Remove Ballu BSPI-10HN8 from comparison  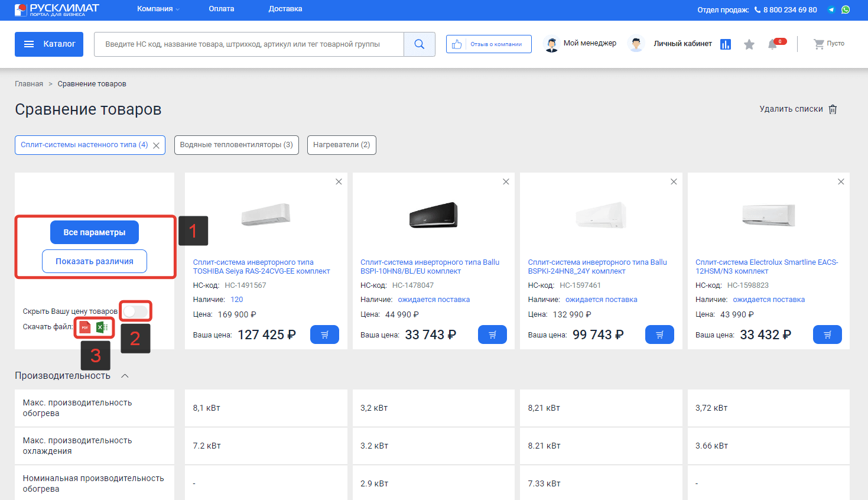tap(506, 181)
